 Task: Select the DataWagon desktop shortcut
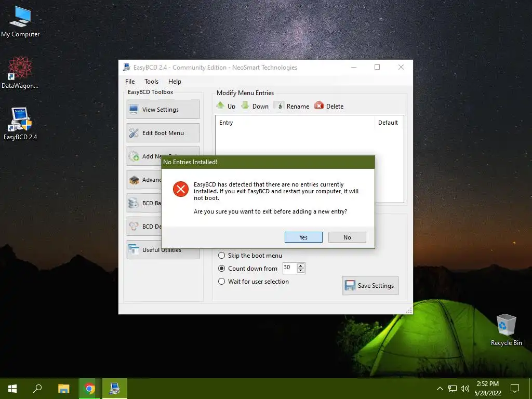pos(20,73)
